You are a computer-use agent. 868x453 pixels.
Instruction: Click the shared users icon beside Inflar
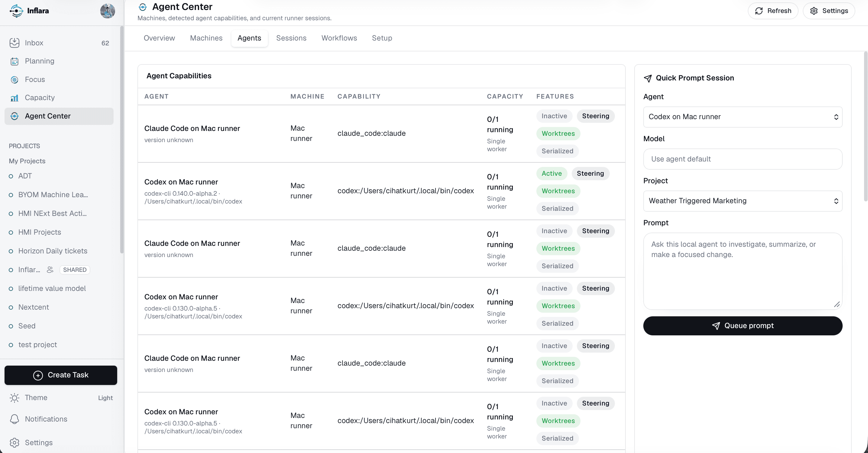coord(50,269)
